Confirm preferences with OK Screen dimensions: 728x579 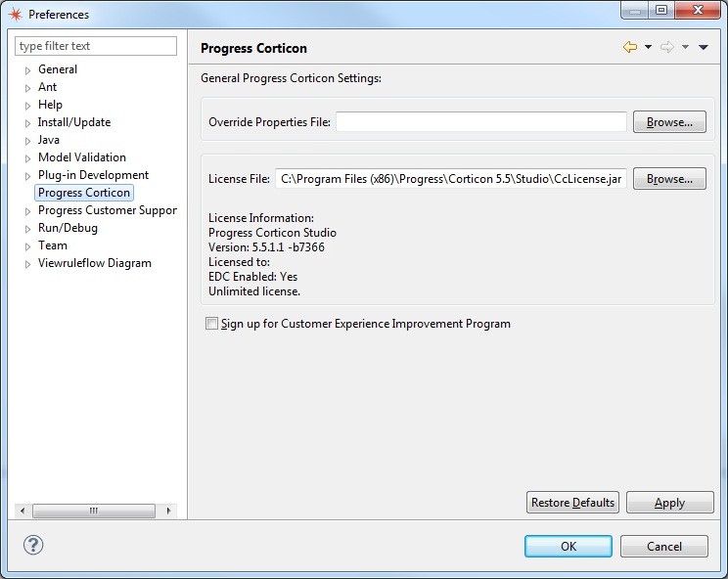(x=569, y=546)
